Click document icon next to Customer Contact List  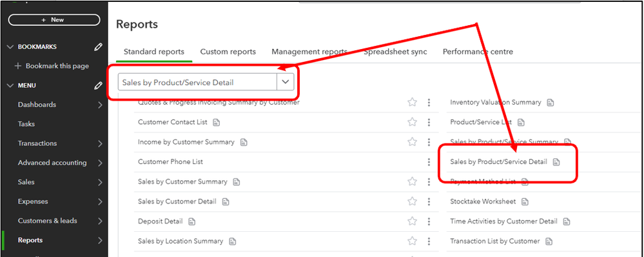[x=217, y=123]
